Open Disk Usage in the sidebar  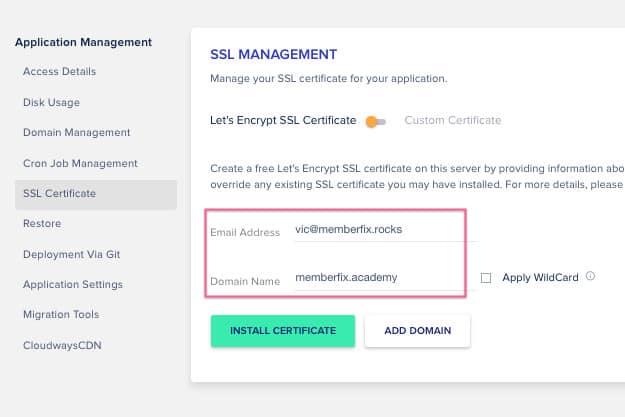[x=52, y=102]
